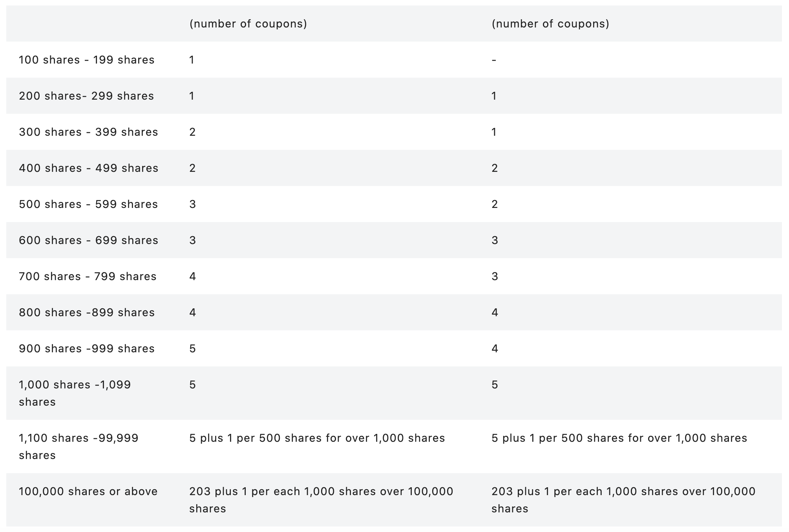
Task: Click the '1,100 shares -99,999 shares' cell
Action: point(79,446)
